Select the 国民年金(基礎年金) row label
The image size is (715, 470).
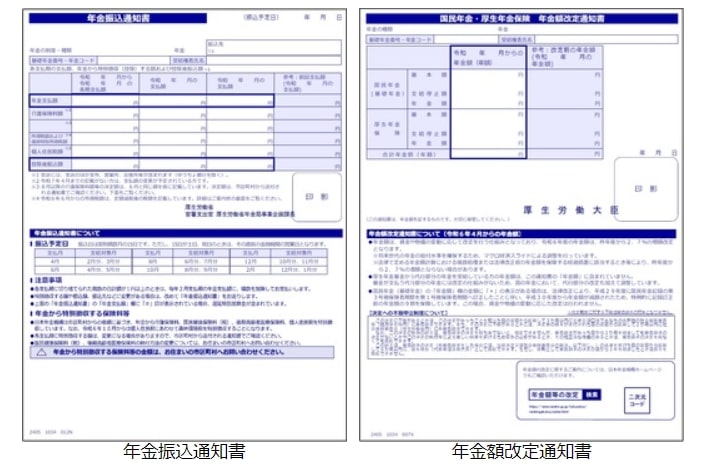click(387, 89)
